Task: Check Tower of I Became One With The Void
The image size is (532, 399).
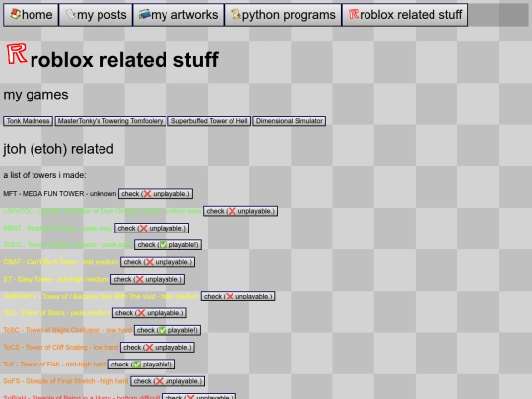Action: 237,297
